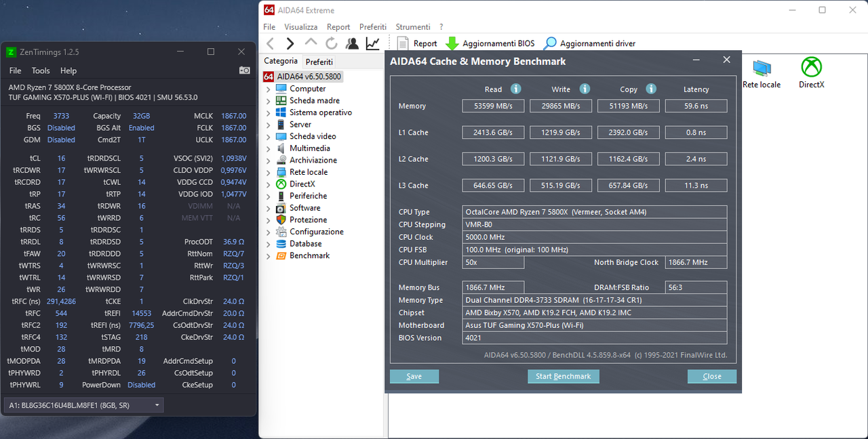Screen dimensions: 868x439
Task: Expand the Database tree node
Action: (x=269, y=244)
